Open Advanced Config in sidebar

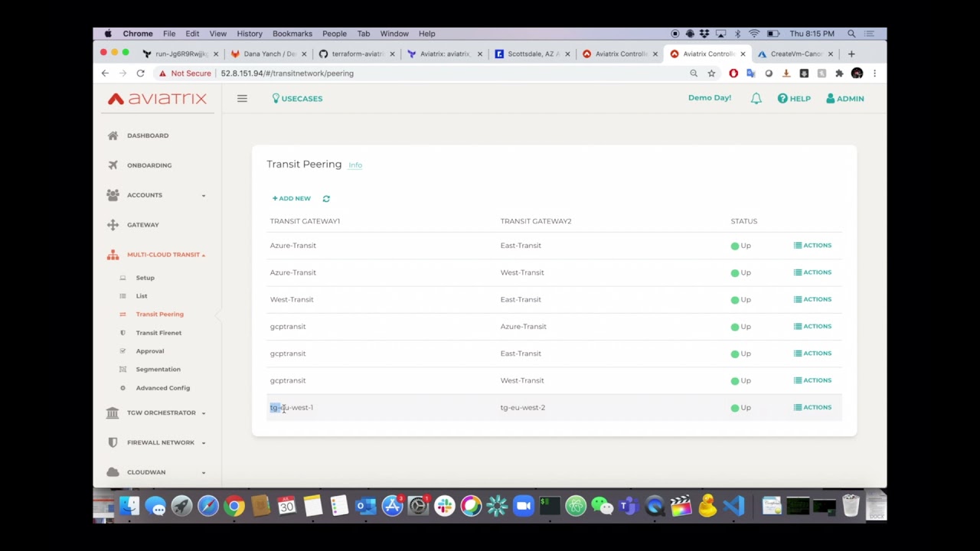click(162, 388)
